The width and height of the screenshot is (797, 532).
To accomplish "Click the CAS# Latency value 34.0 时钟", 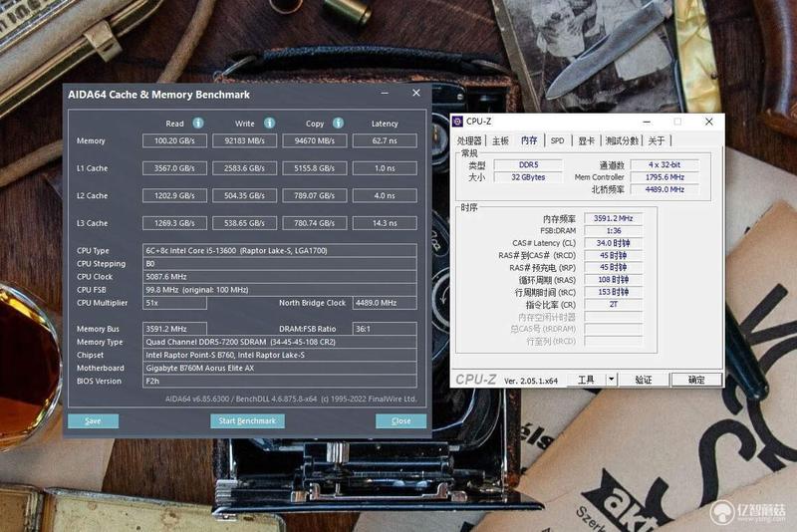I will 614,243.
